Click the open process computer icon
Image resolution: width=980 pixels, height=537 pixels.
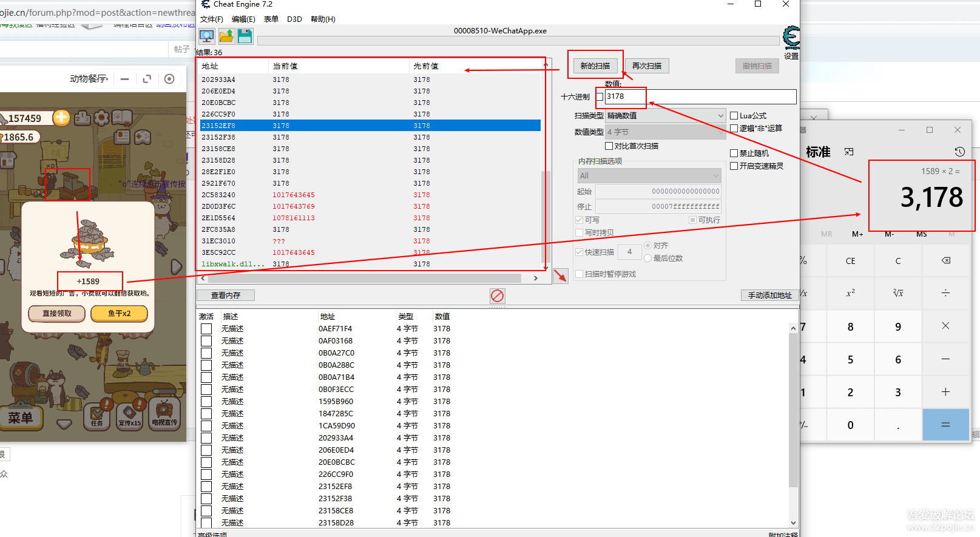point(206,36)
